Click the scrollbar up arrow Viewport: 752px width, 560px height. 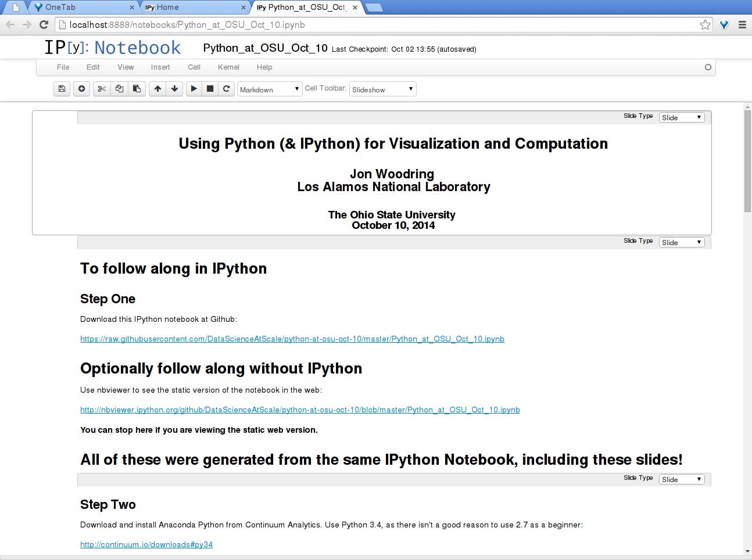coord(747,107)
